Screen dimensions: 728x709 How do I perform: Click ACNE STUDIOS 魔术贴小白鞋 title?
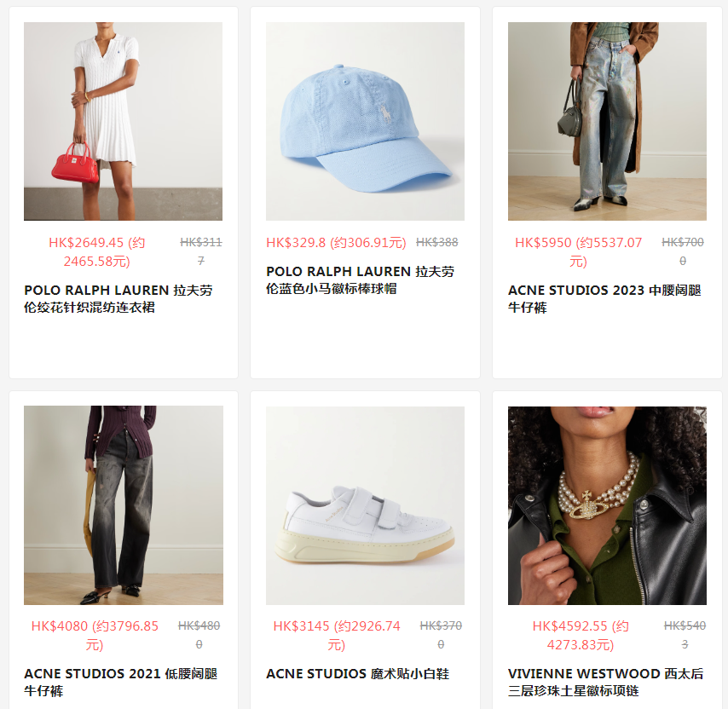(x=357, y=674)
